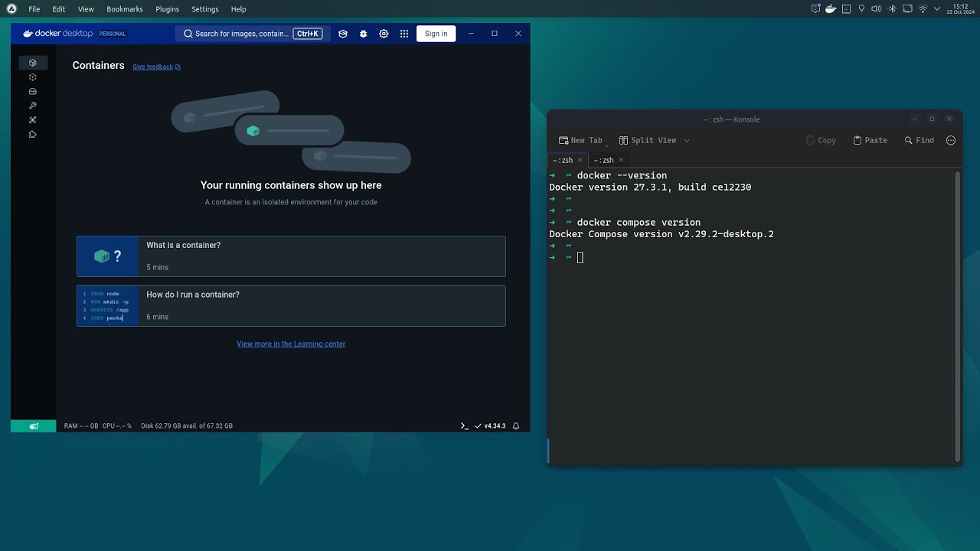The height and width of the screenshot is (551, 980).
Task: Open the File menu in top bar
Action: click(34, 9)
